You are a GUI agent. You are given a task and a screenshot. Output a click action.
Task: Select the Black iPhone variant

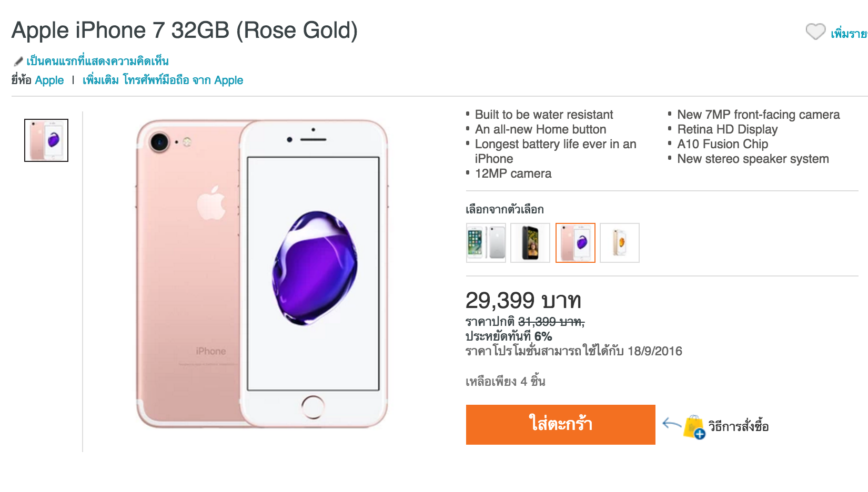[530, 243]
